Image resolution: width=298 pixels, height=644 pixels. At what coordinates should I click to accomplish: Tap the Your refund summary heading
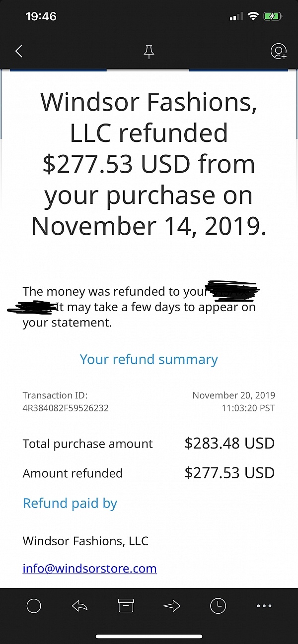pyautogui.click(x=149, y=359)
